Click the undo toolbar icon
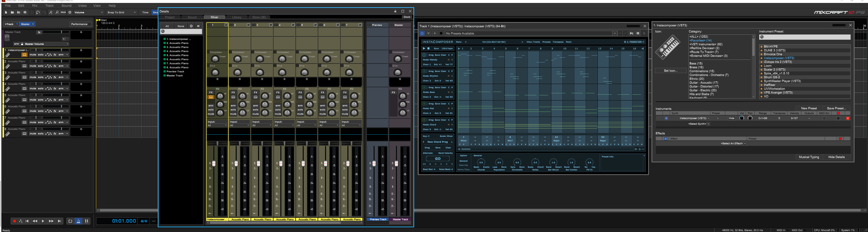868x232 pixels. (x=38, y=12)
